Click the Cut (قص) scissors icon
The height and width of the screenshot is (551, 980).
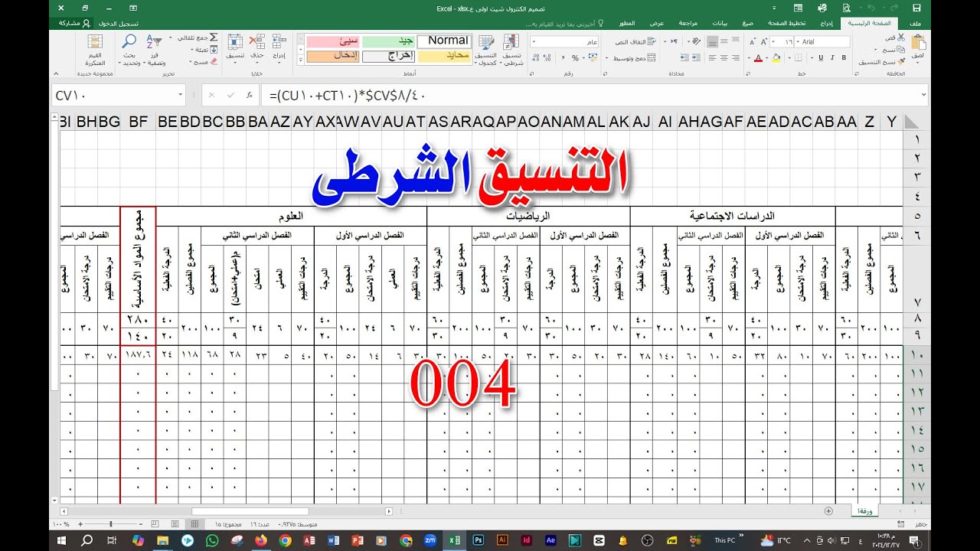(903, 37)
